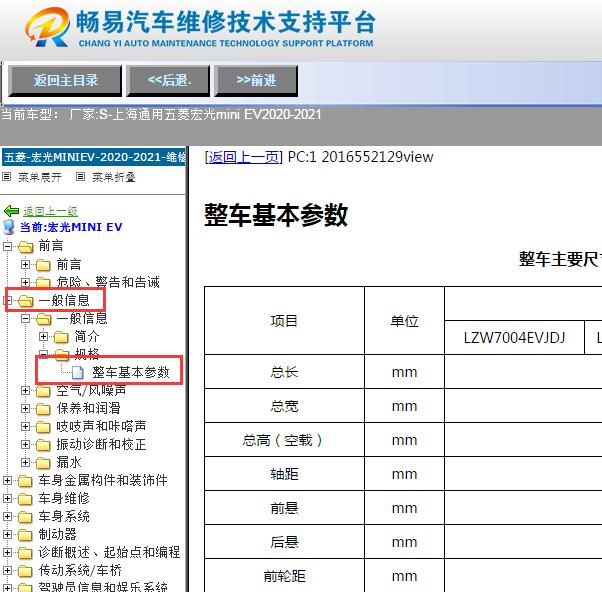The width and height of the screenshot is (602, 592).
Task: Click 菜单折叠 to collapse the menu
Action: click(114, 177)
